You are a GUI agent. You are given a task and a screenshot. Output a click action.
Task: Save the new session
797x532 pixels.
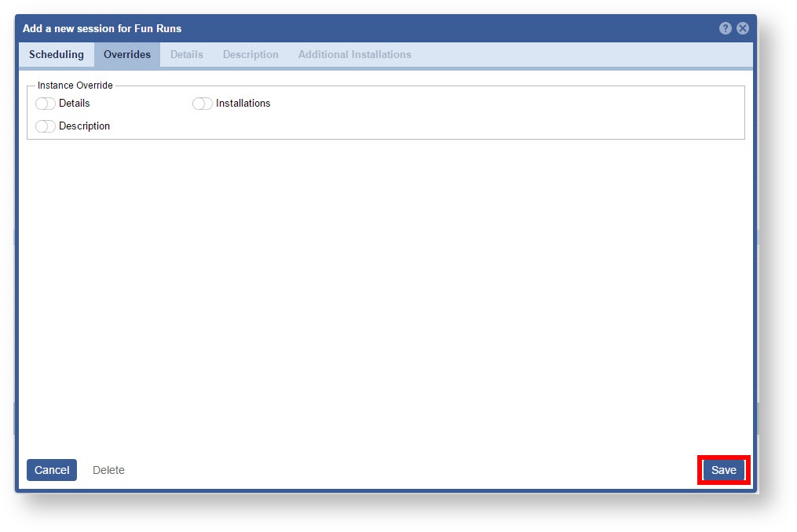pos(723,470)
